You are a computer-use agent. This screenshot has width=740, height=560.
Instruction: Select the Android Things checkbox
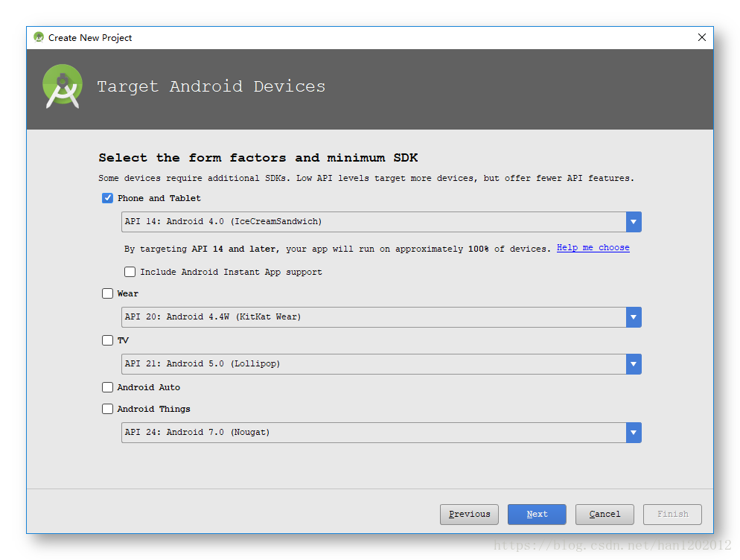108,408
